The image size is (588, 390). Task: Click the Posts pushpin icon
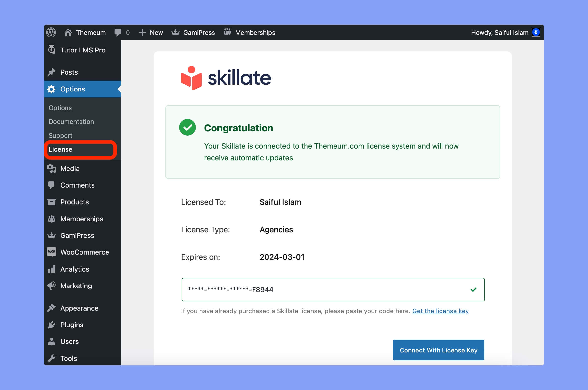pyautogui.click(x=52, y=72)
